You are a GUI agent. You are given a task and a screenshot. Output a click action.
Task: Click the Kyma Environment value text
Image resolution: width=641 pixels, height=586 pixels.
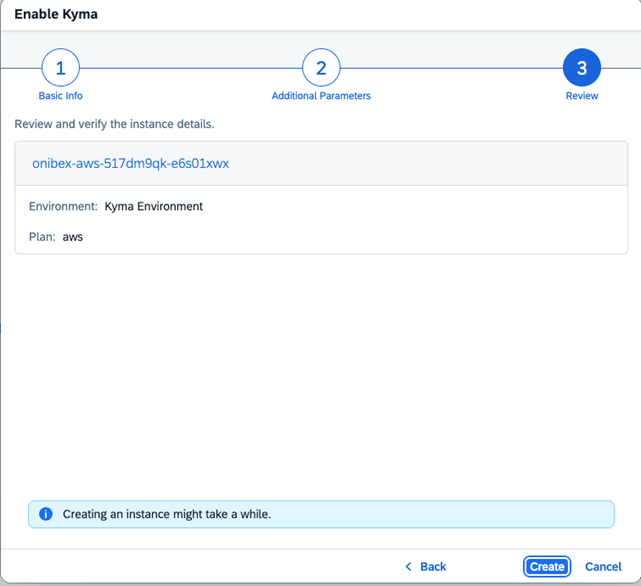(x=153, y=207)
